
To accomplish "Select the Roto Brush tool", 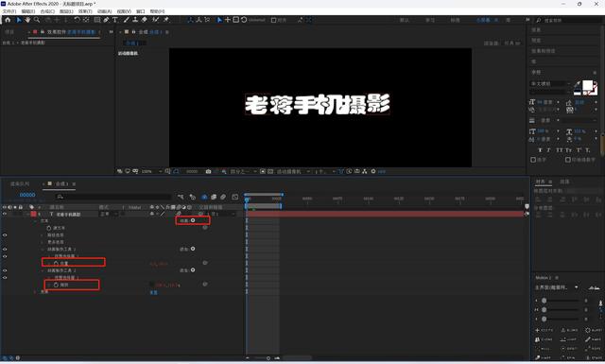I will 155,20.
